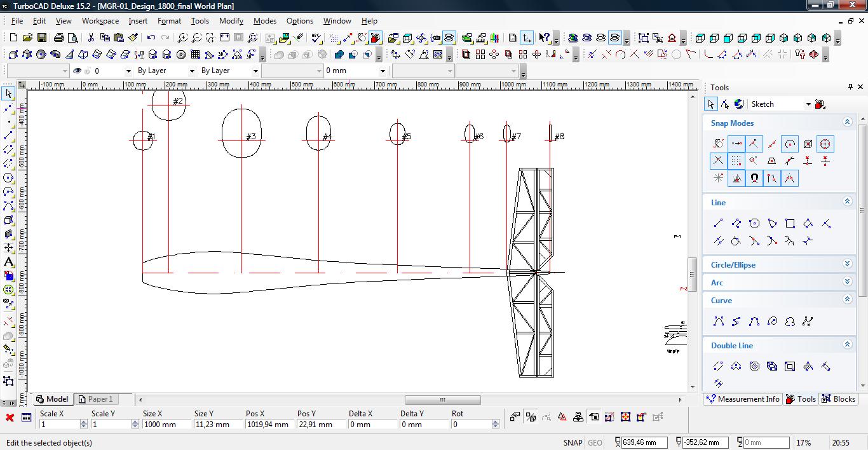Screen dimensions: 868x450
Task: Click the red X cancel icon in the inspector bar
Action: tap(10, 418)
